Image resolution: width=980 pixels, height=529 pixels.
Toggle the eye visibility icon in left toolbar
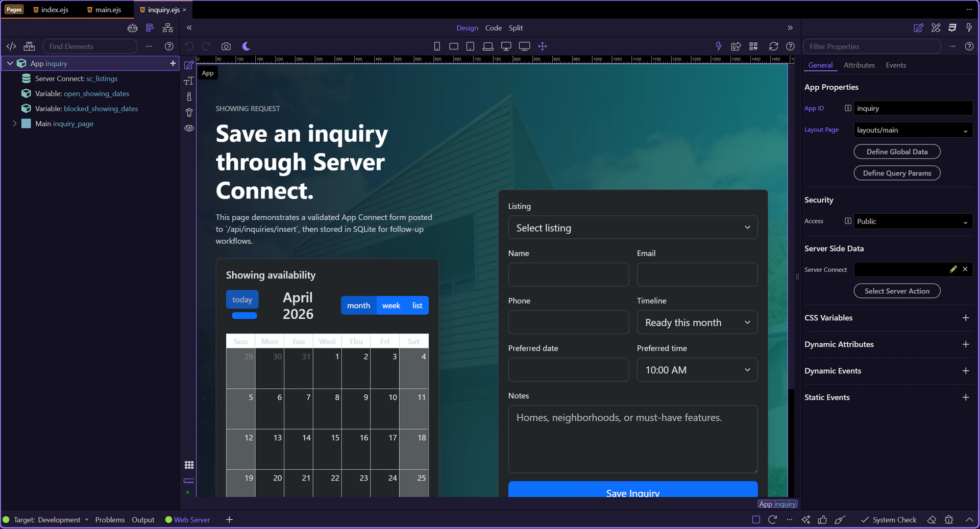[x=189, y=128]
